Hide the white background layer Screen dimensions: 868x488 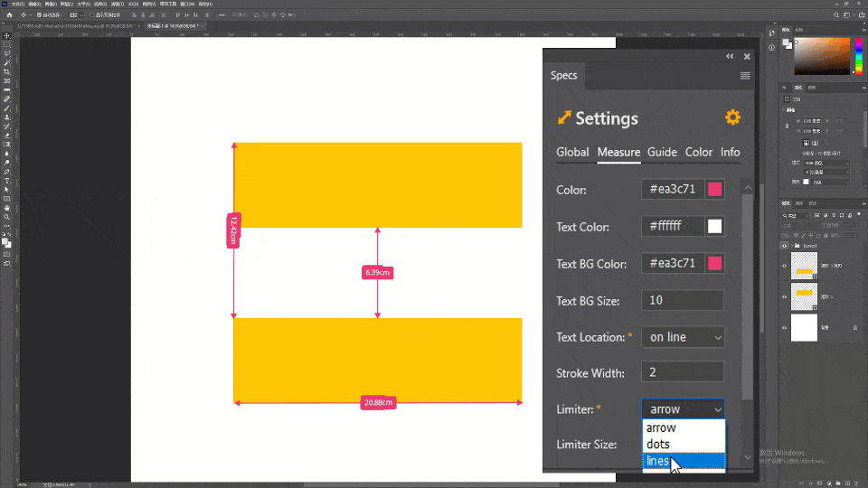coord(784,327)
